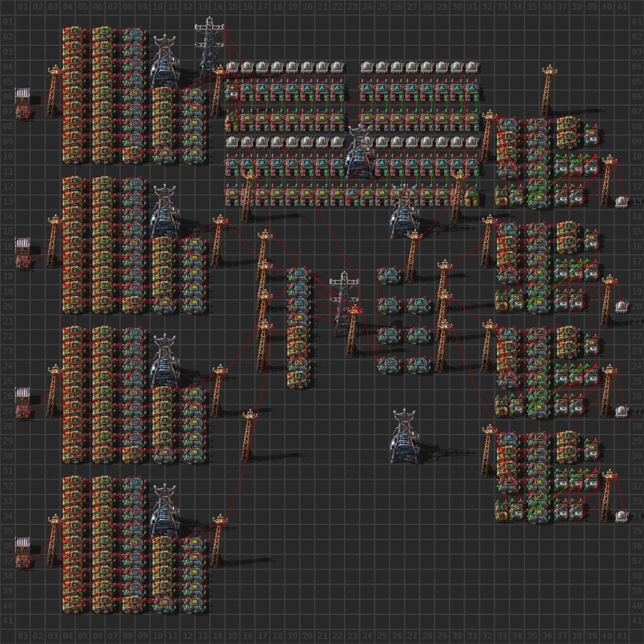Select plus-sign combinator at column 15, rows 05-06
The image size is (644, 644).
(x=233, y=89)
